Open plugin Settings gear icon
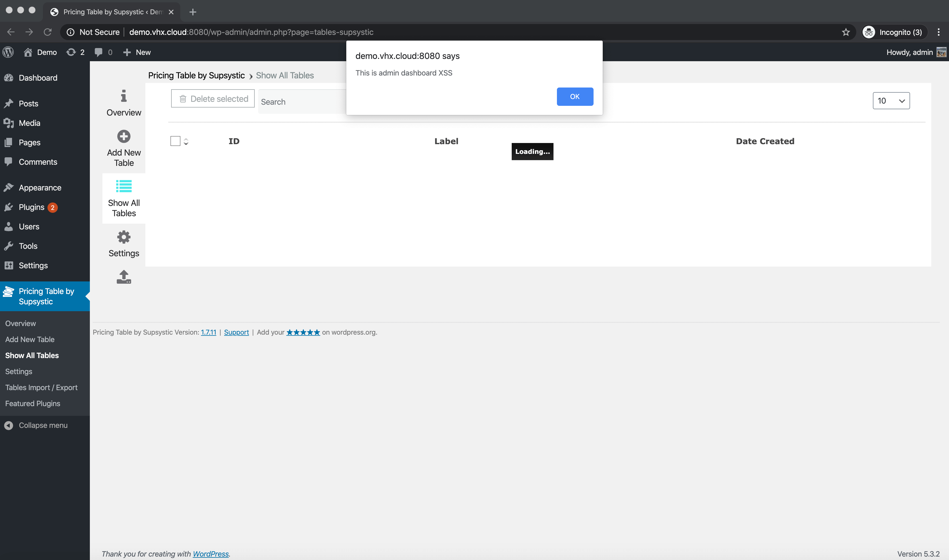The height and width of the screenshot is (560, 949). click(x=123, y=237)
